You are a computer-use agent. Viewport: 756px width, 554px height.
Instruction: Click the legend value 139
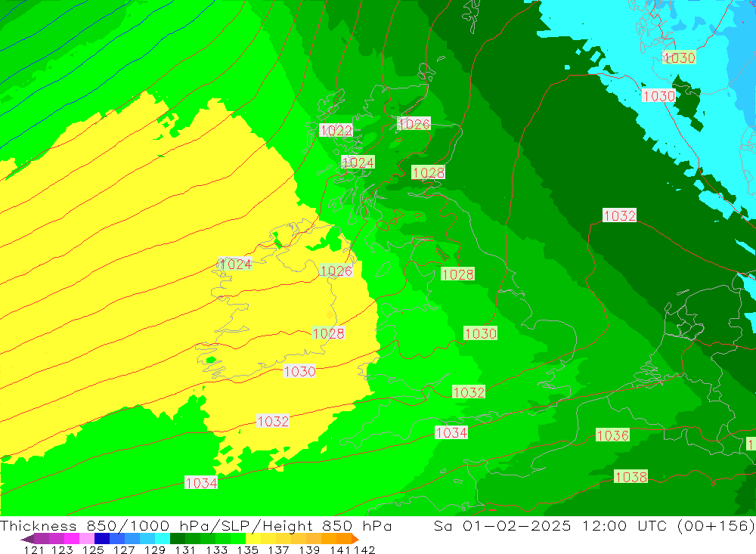pyautogui.click(x=309, y=549)
